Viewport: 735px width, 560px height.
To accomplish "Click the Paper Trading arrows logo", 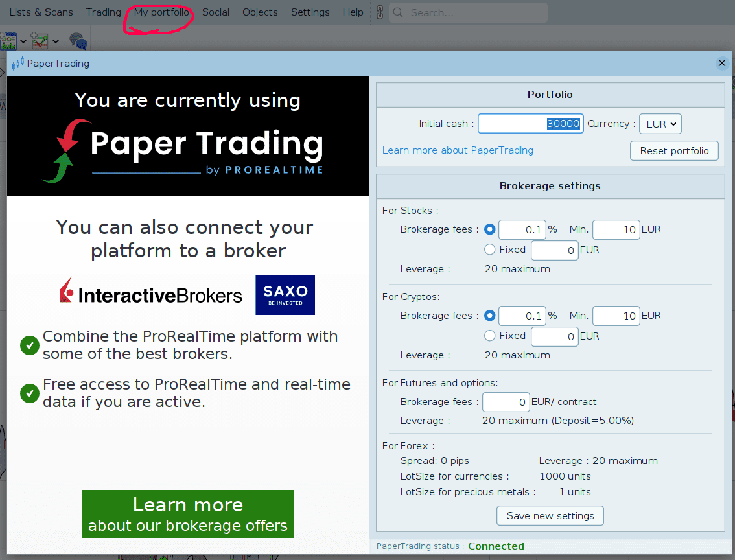I will [x=66, y=150].
